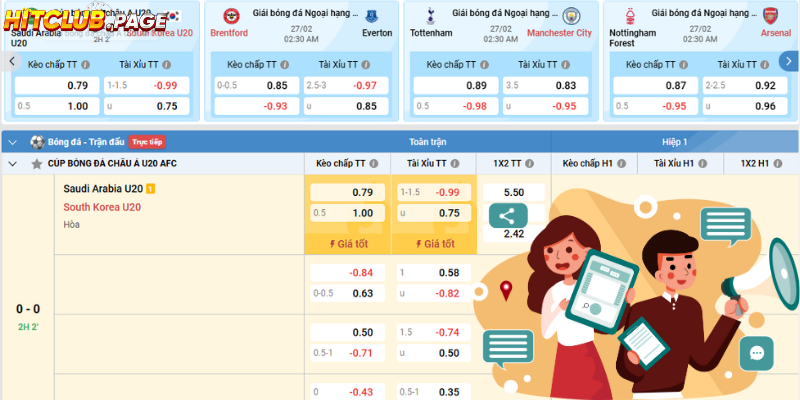Click the star icon beside CÚP BÓNG ĐÁ CHÂU Á U20 AFC
Screen dimensions: 800x400
pos(37,163)
